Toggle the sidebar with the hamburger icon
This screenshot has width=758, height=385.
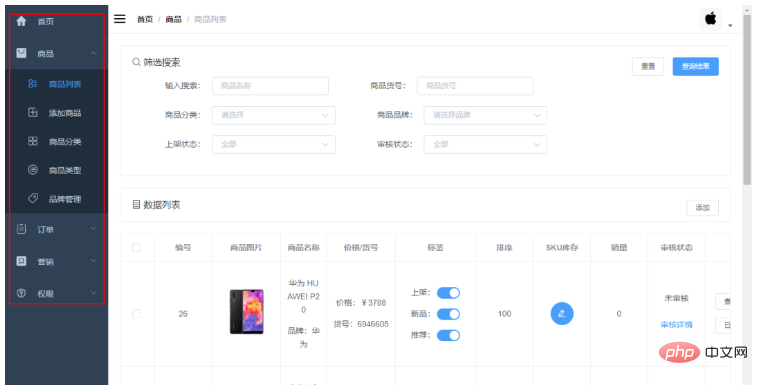(119, 19)
